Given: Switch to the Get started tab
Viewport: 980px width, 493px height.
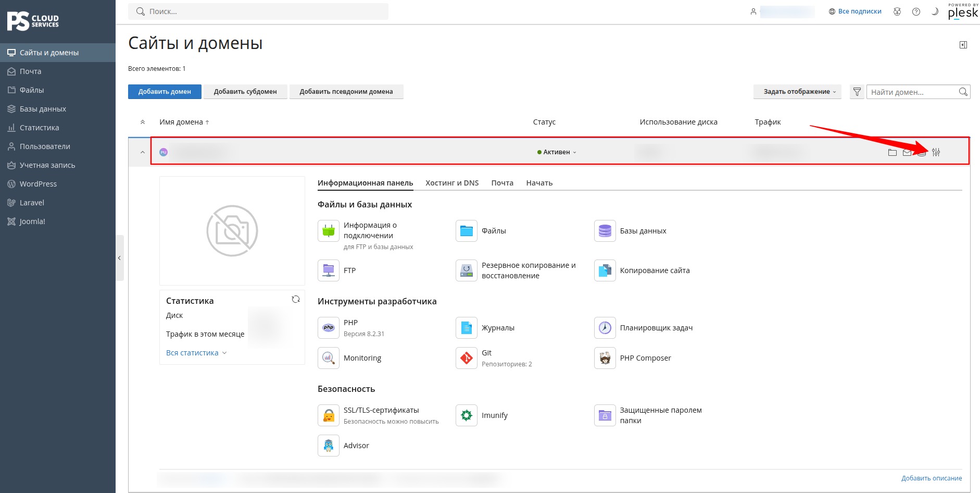Looking at the screenshot, I should [x=539, y=183].
